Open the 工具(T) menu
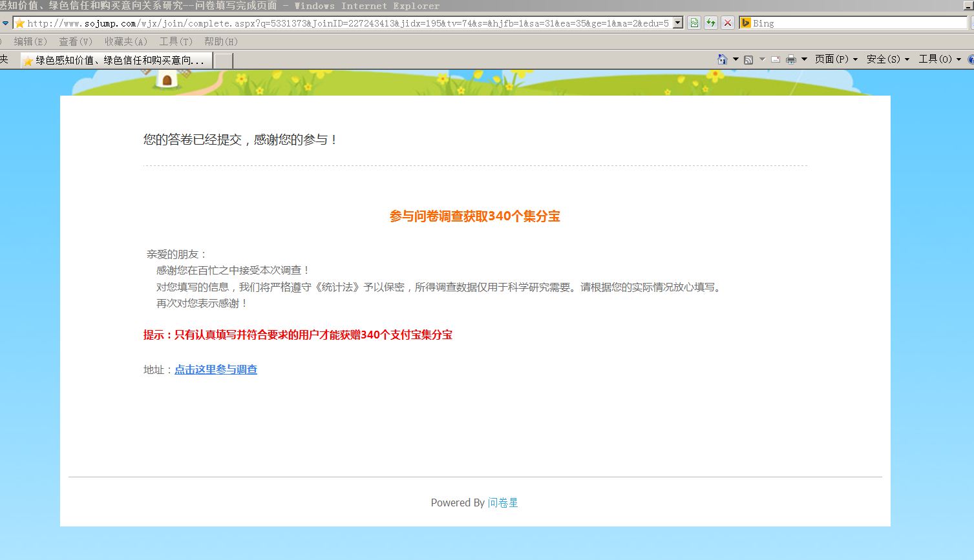The height and width of the screenshot is (560, 974). [x=176, y=41]
